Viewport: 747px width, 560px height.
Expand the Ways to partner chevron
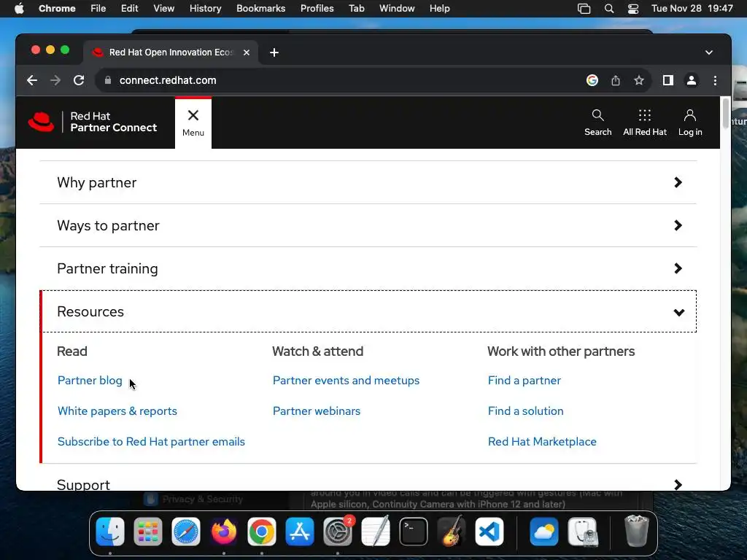point(678,225)
